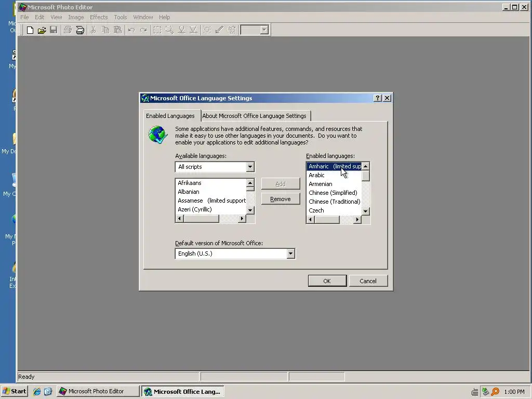Click the dotted grid icon before zoom box
The image size is (532, 399).
coord(232,30)
